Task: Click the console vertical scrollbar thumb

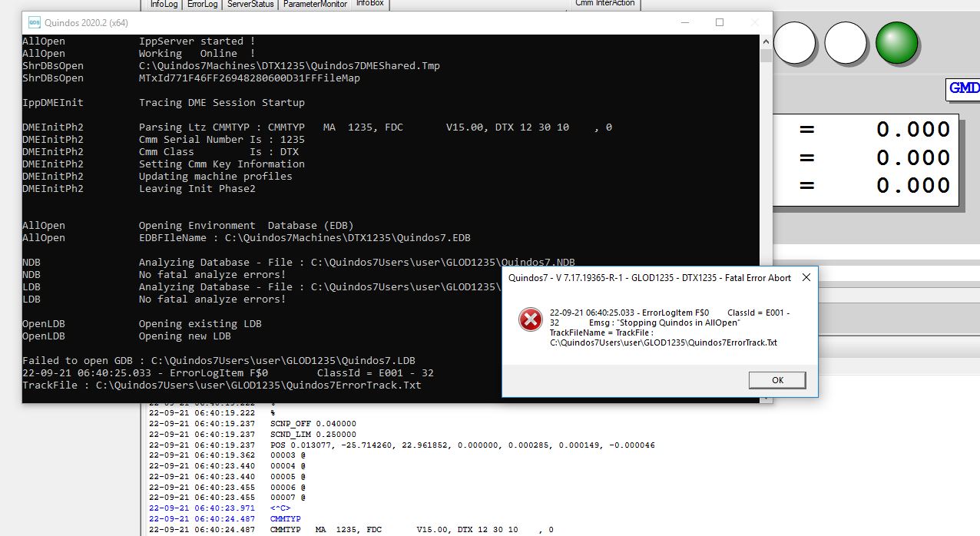Action: tap(766, 56)
